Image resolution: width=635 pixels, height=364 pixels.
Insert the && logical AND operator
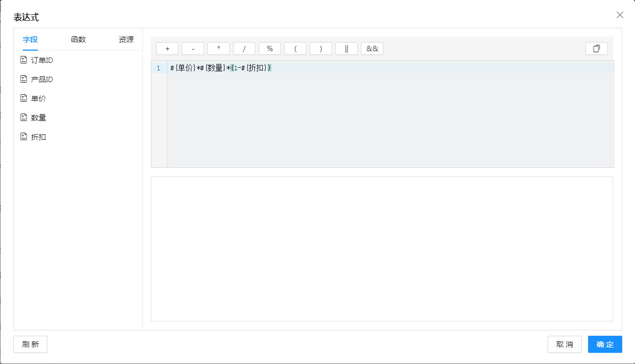pos(372,48)
